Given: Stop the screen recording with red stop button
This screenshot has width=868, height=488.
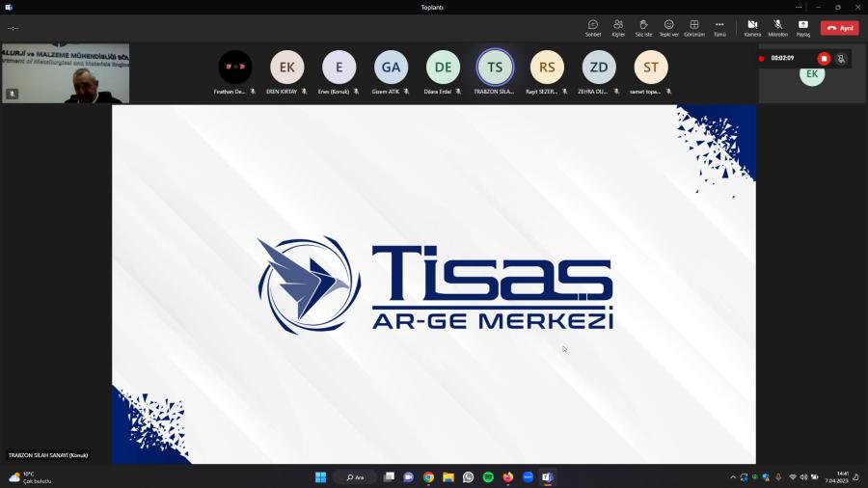Looking at the screenshot, I should [x=824, y=59].
